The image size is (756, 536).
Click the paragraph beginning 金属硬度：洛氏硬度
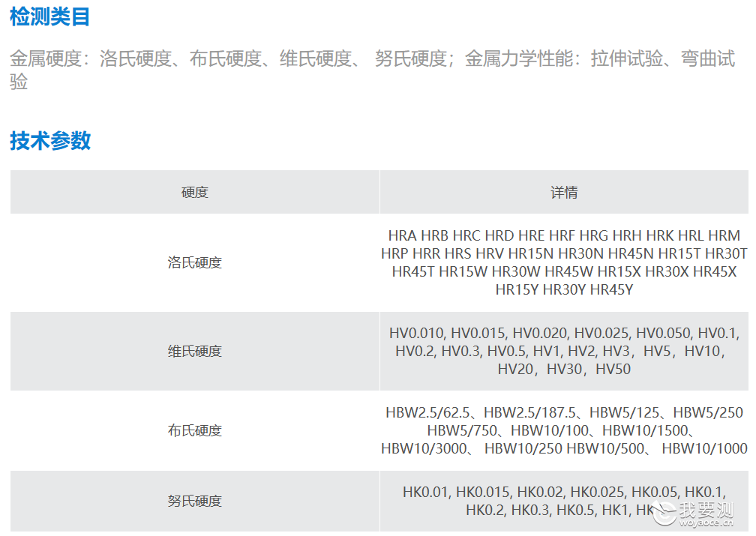[x=372, y=70]
